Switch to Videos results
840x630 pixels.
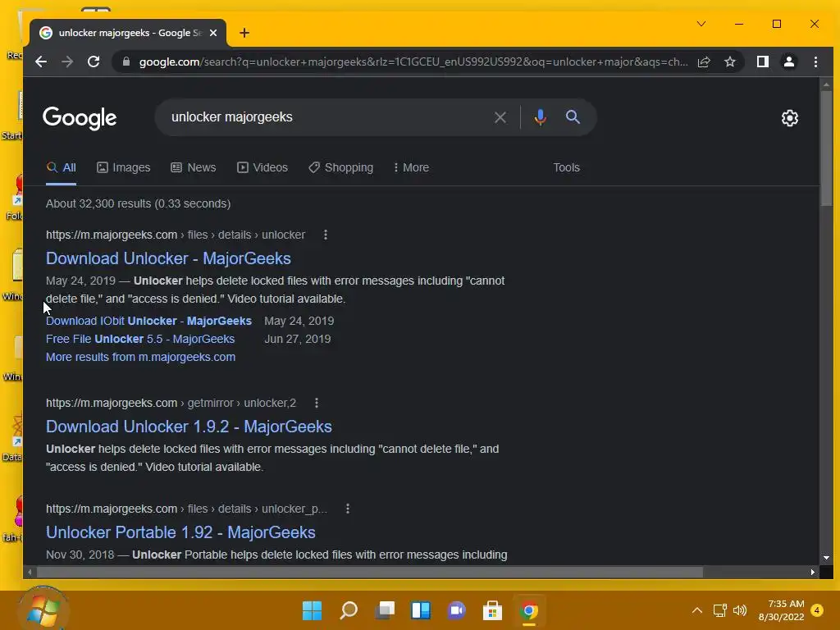pos(262,167)
